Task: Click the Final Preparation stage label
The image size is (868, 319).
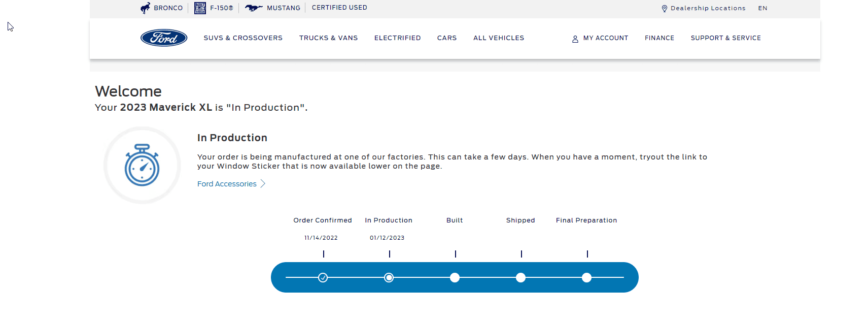Action: pos(586,220)
